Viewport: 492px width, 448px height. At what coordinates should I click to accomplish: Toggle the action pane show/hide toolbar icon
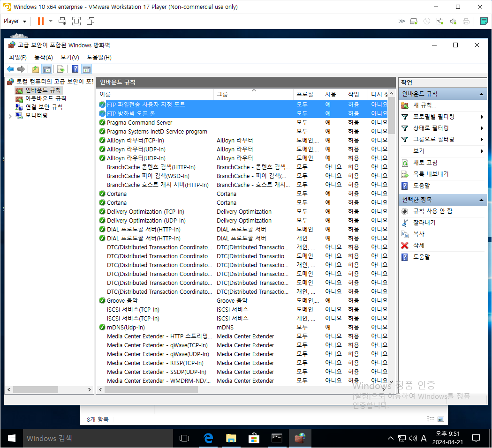pyautogui.click(x=87, y=69)
